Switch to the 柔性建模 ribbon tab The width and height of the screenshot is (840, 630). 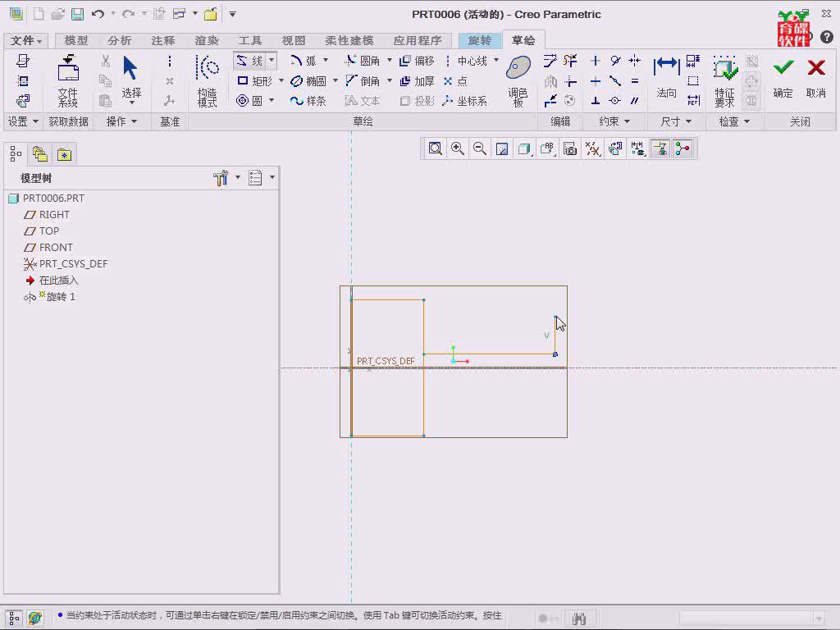pyautogui.click(x=349, y=41)
